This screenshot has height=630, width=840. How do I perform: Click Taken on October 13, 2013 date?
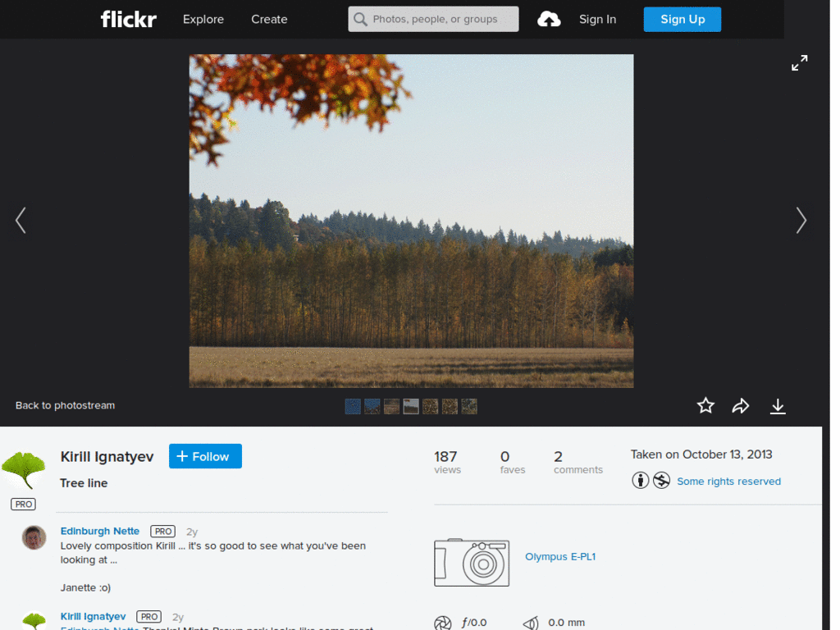[701, 454]
